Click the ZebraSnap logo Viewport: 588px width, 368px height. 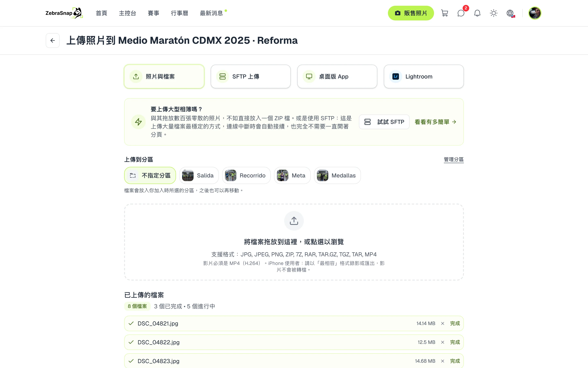coord(64,13)
